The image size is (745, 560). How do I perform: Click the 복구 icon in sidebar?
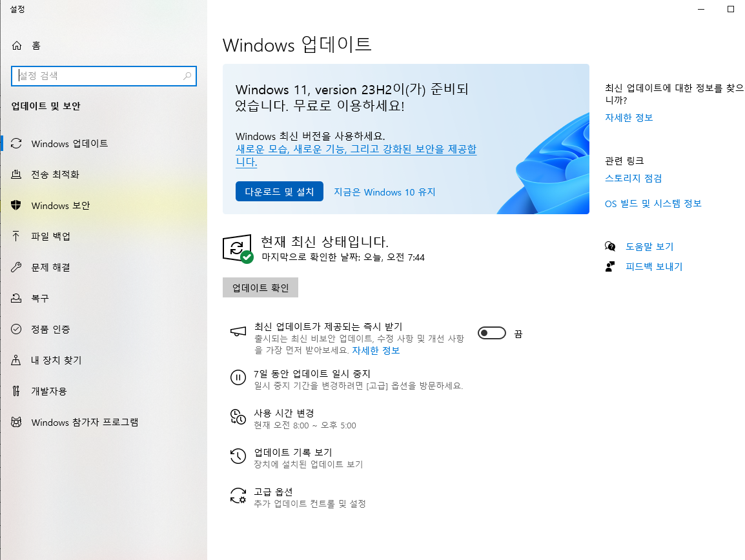pyautogui.click(x=16, y=298)
